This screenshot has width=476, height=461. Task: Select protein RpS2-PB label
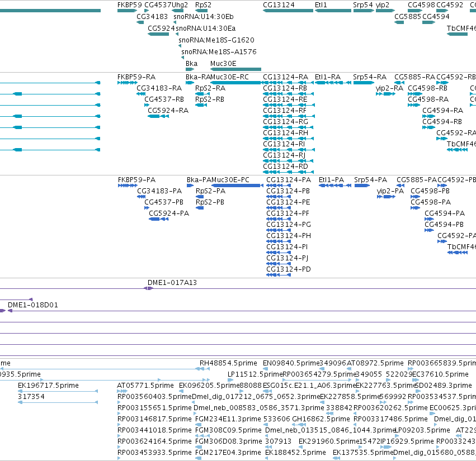[210, 202]
